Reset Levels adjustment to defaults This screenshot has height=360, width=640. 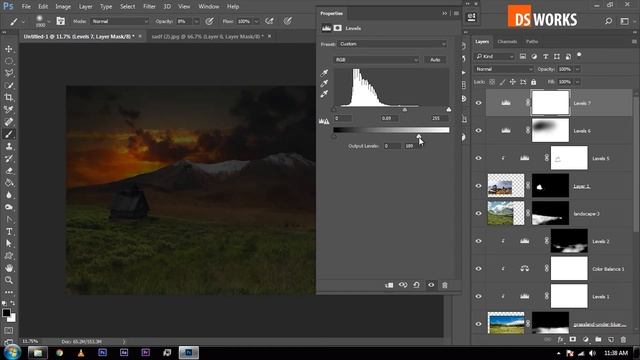coord(416,285)
